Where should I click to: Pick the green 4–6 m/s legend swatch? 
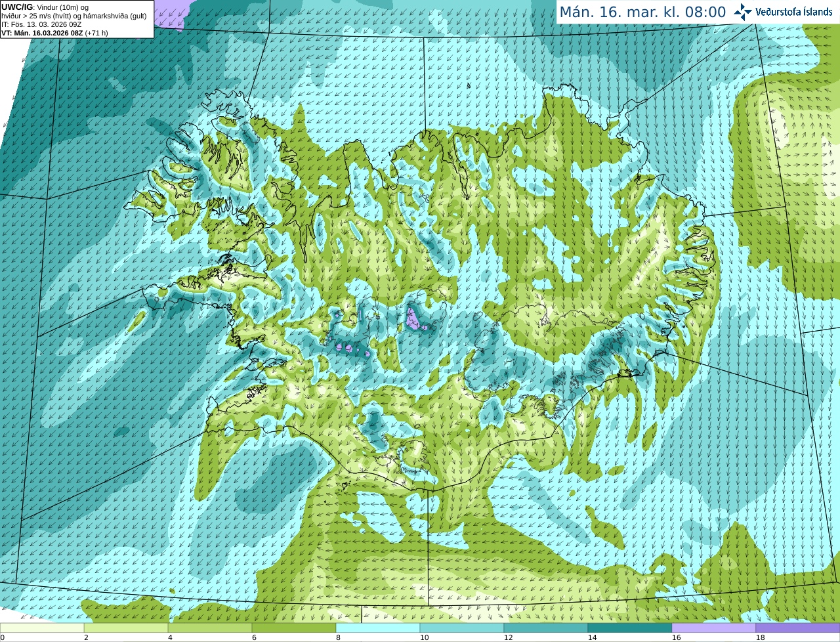210,628
